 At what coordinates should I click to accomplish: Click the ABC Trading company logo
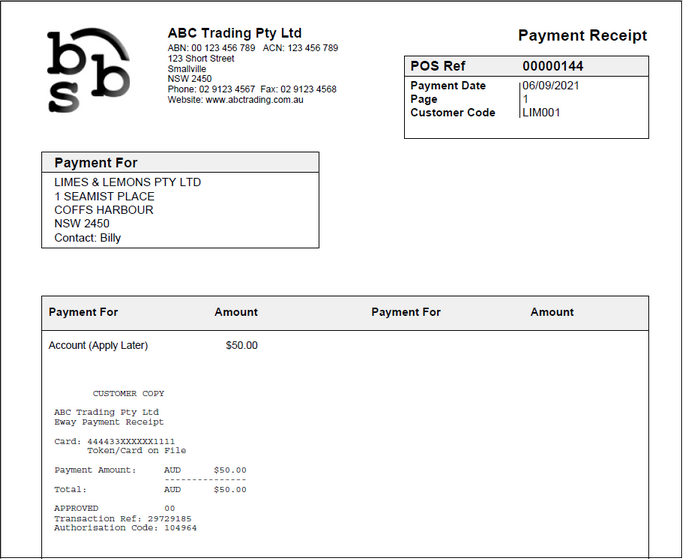point(88,69)
